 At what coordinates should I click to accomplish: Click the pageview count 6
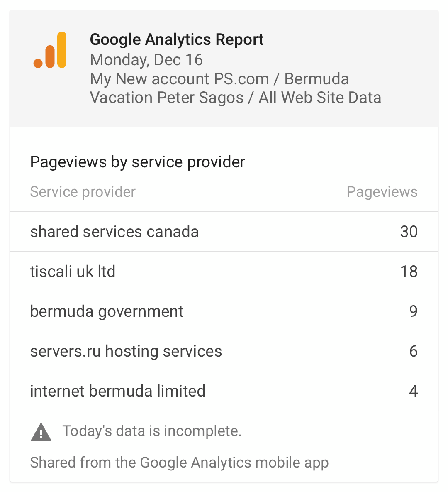point(414,351)
